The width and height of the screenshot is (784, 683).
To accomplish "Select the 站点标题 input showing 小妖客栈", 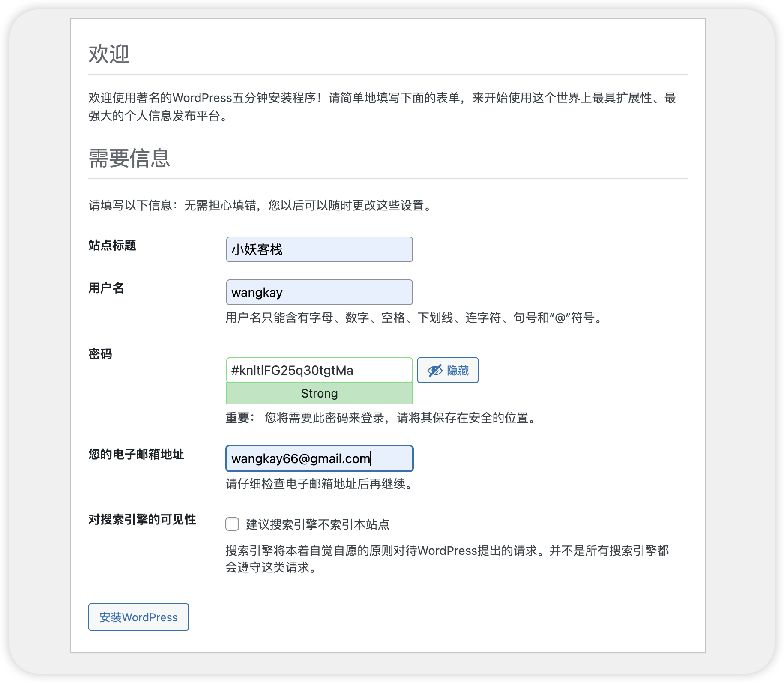I will 319,249.
